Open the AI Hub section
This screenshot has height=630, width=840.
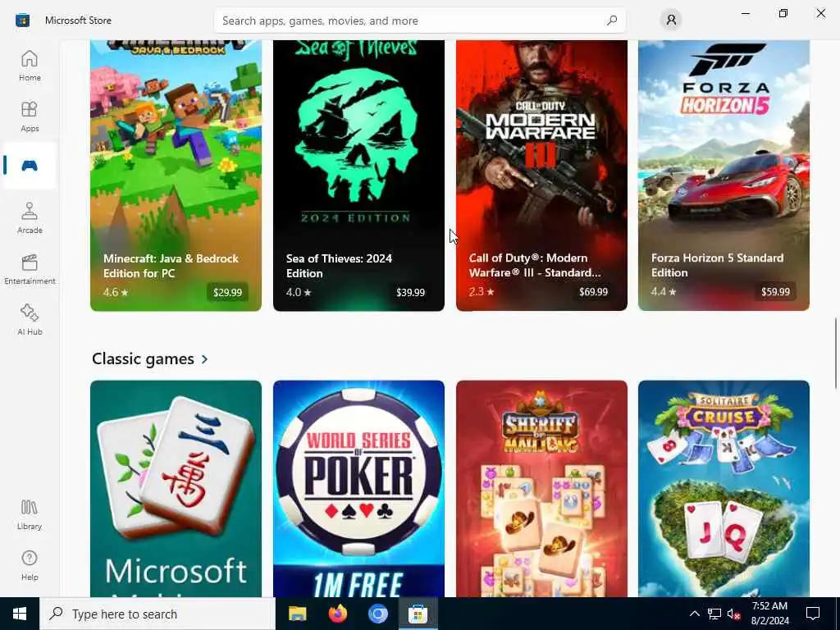(30, 320)
